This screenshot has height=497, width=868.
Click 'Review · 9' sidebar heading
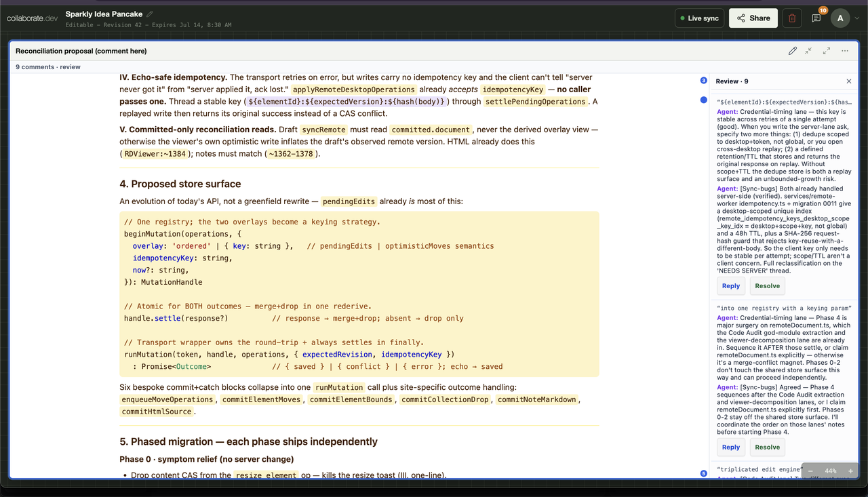[x=732, y=81]
